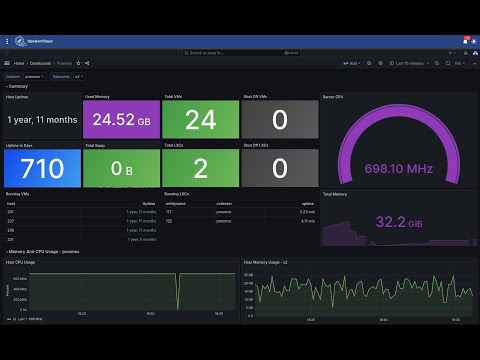This screenshot has width=480, height=360.
Task: Click the Uptime in Days panel title
Action: click(19, 145)
